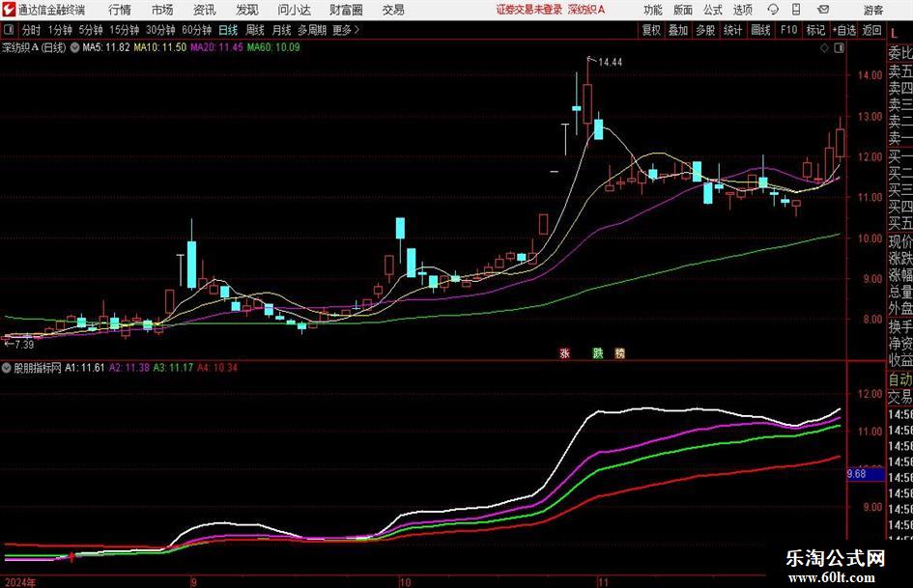Image resolution: width=913 pixels, height=588 pixels.
Task: Open the 选项 menu
Action: click(742, 10)
